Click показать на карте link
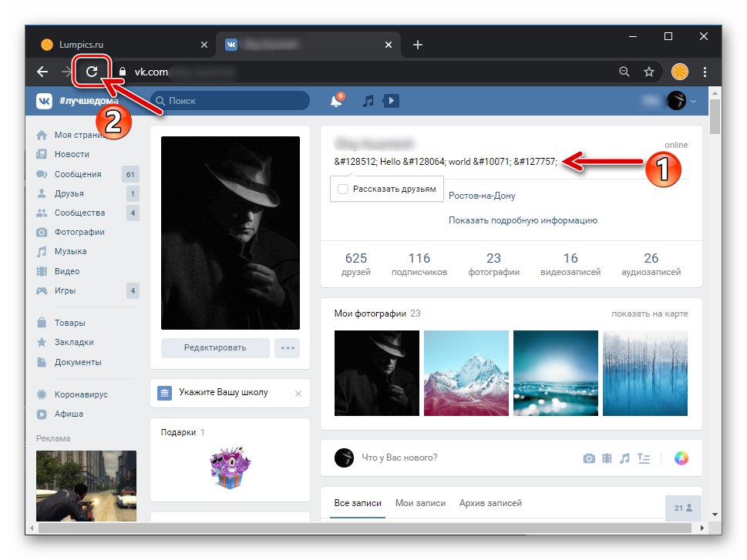This screenshot has width=747, height=560. click(649, 314)
